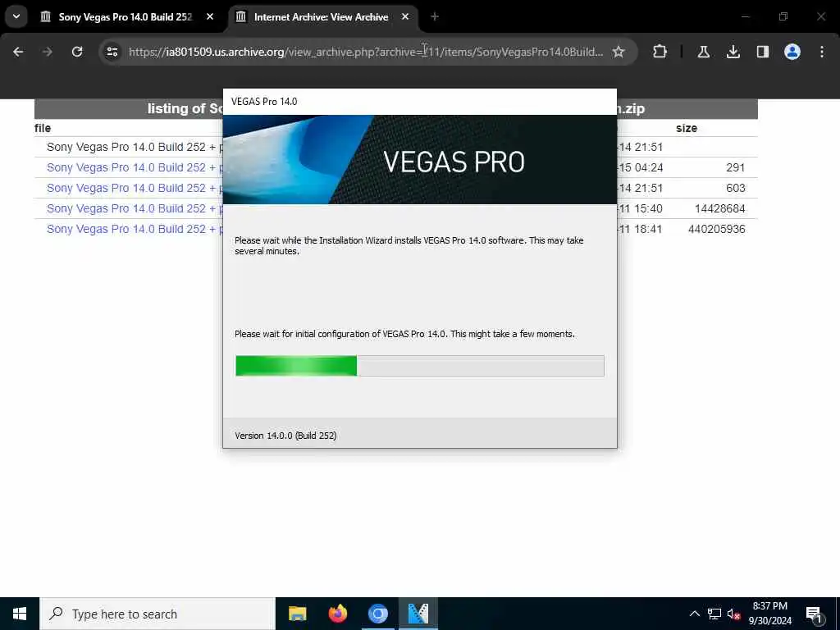Expand the tab search dropdown arrow
840x630 pixels.
pyautogui.click(x=16, y=16)
